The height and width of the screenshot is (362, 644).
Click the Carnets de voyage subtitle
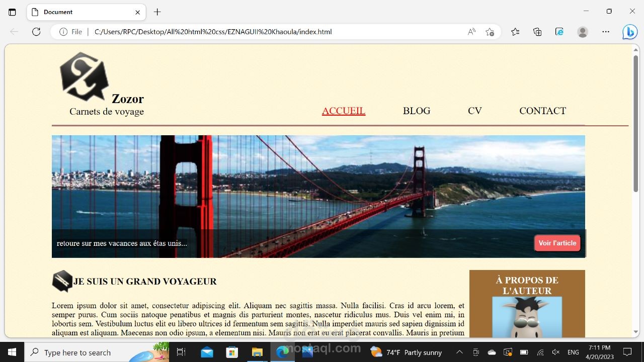pos(107,112)
